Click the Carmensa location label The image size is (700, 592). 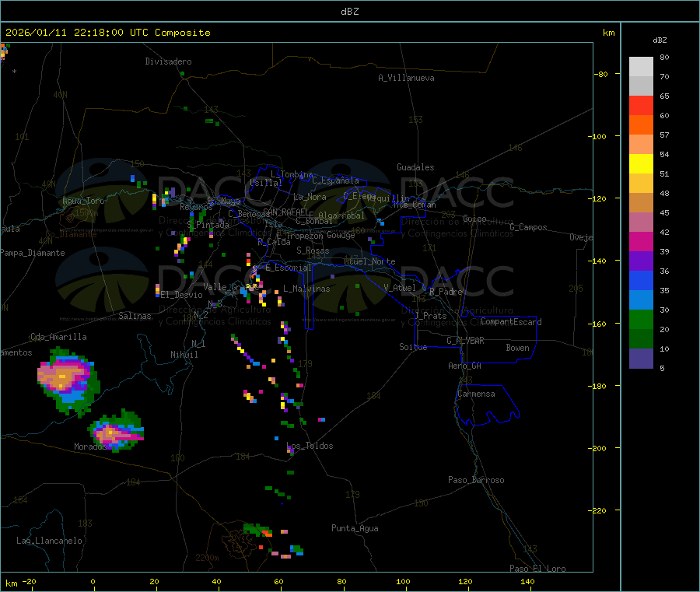[x=475, y=394]
